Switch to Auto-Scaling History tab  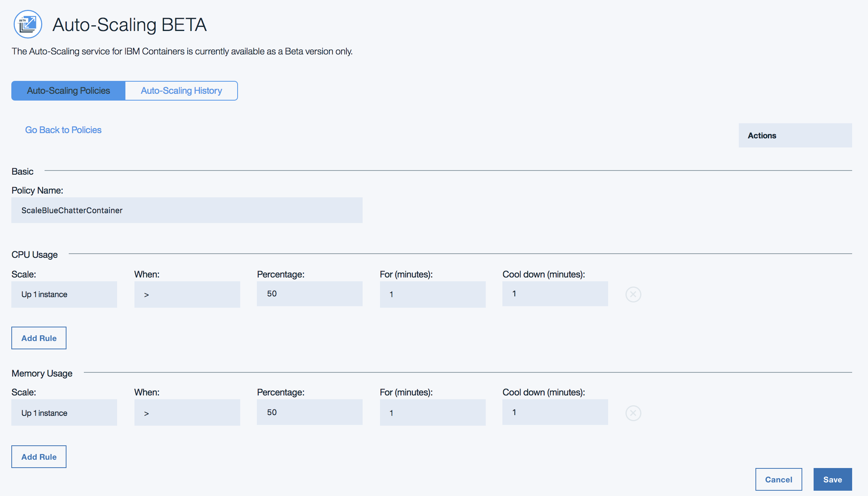click(181, 91)
